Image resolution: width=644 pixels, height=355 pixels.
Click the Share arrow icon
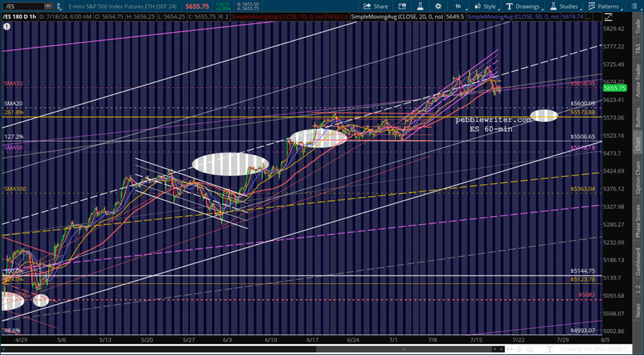coord(367,6)
